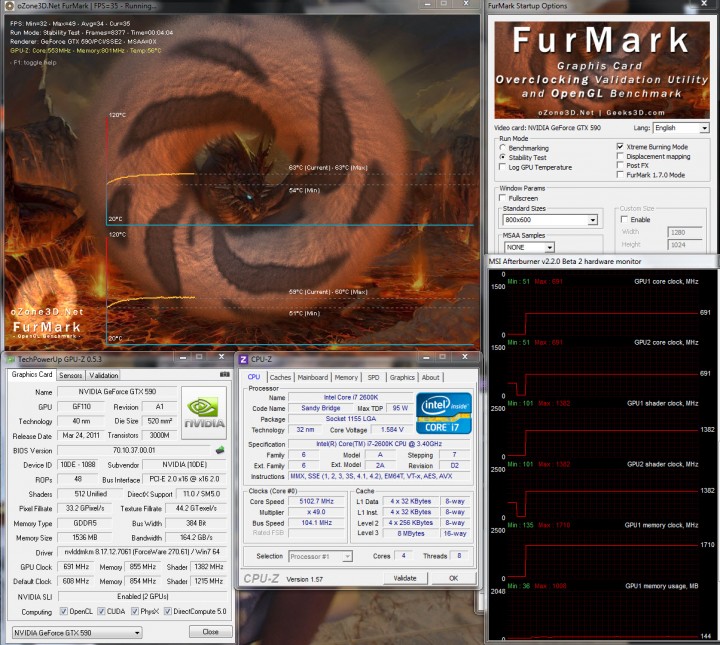Enable the Custom Size checkbox
720x645 pixels.
624,219
